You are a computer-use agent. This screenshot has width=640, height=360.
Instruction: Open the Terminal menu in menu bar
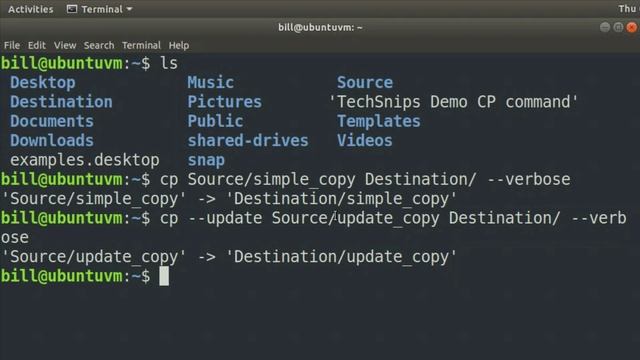[141, 45]
